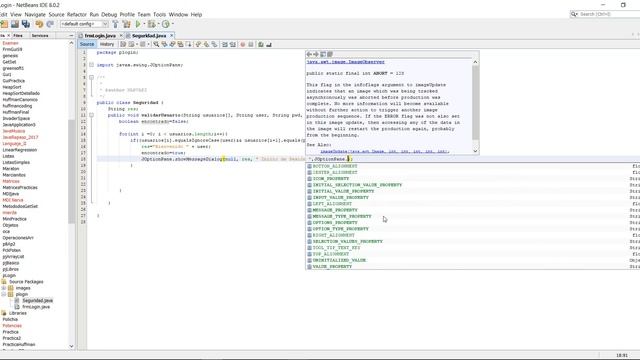This screenshot has width=640, height=360.
Task: Minimize the Projects panel
Action: (71, 36)
